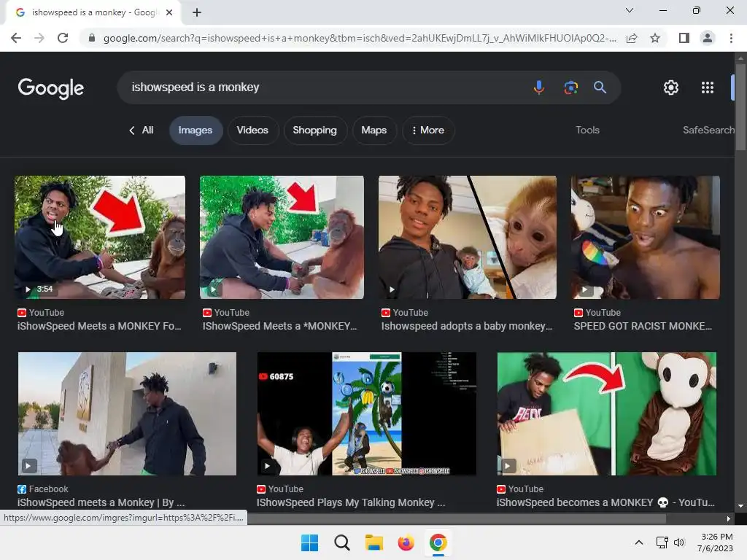Click the magnifier search button
The width and height of the screenshot is (747, 560).
[600, 87]
